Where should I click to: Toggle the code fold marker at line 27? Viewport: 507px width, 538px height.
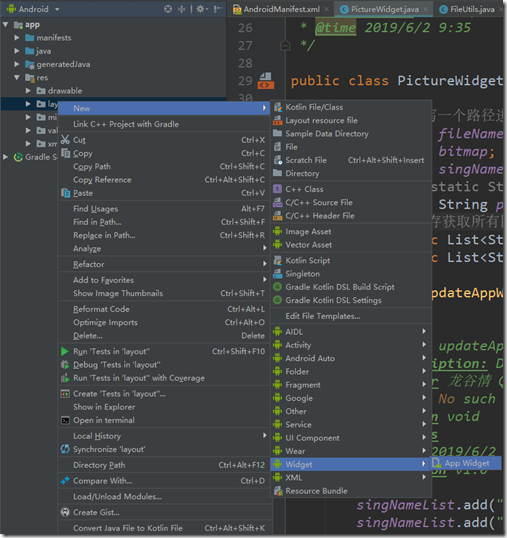point(285,45)
